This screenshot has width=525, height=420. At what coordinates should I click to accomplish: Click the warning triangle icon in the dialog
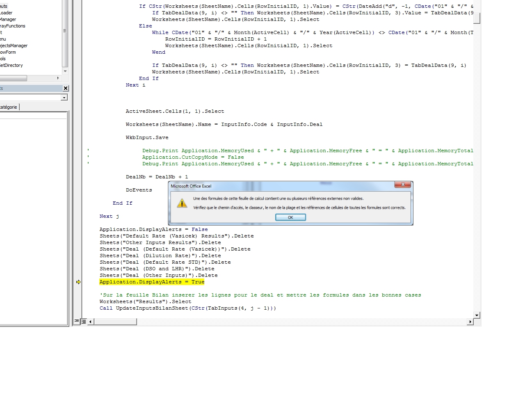coord(182,203)
